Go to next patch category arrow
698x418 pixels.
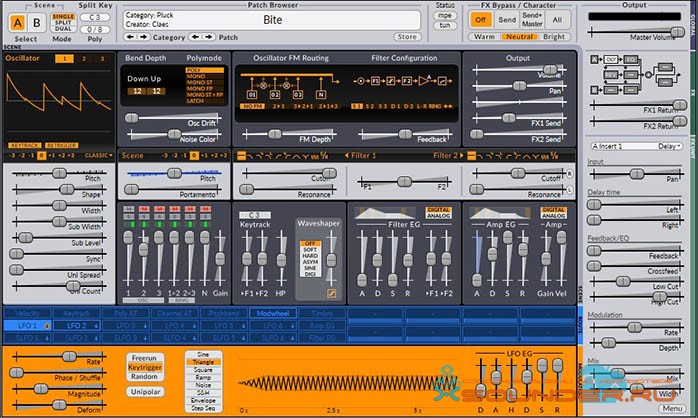click(x=143, y=37)
